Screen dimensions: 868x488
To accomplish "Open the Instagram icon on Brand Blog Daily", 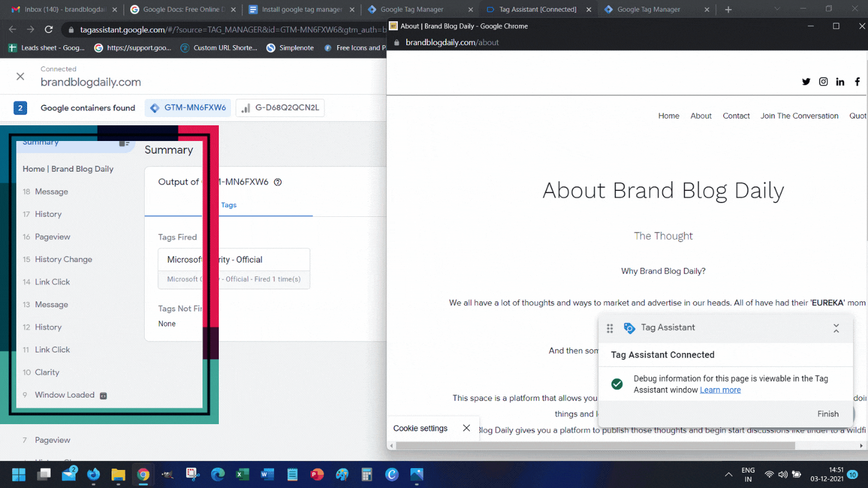I will pyautogui.click(x=823, y=82).
